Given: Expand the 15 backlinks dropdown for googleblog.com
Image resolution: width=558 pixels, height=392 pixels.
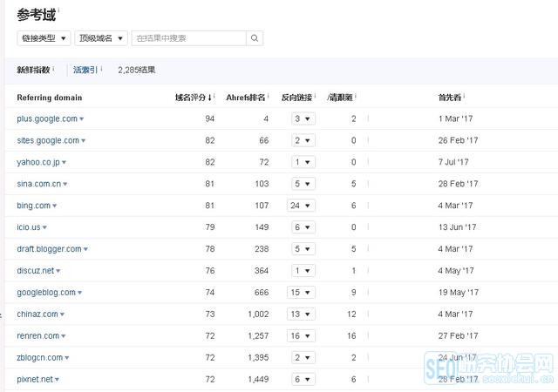Looking at the screenshot, I should coord(301,293).
